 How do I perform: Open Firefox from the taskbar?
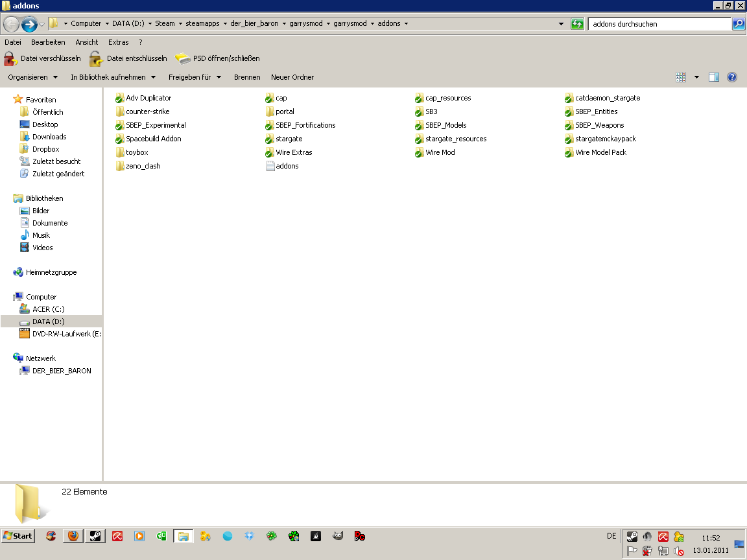tap(73, 536)
